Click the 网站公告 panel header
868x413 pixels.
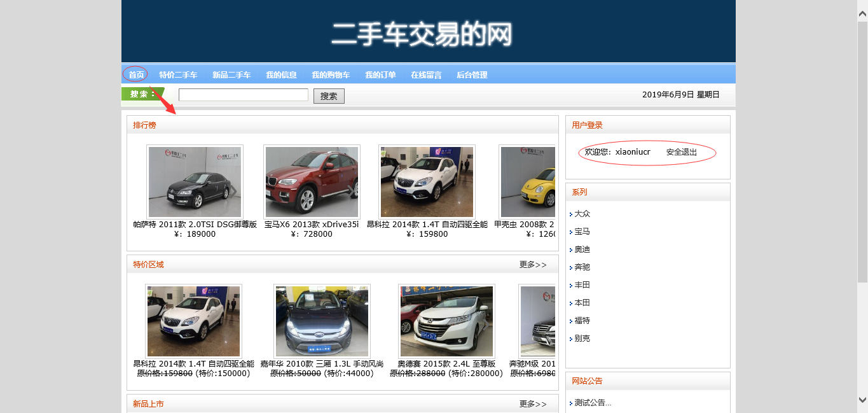coord(587,381)
